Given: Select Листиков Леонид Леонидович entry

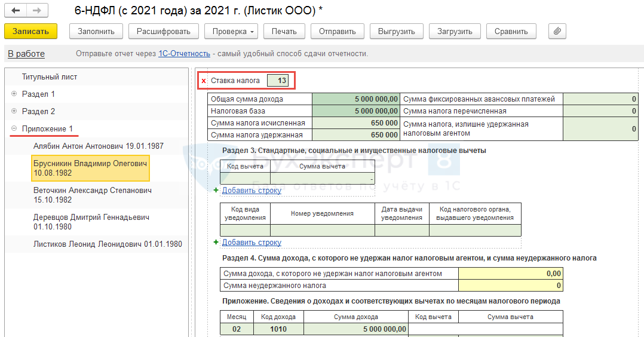Looking at the screenshot, I should pyautogui.click(x=108, y=244).
